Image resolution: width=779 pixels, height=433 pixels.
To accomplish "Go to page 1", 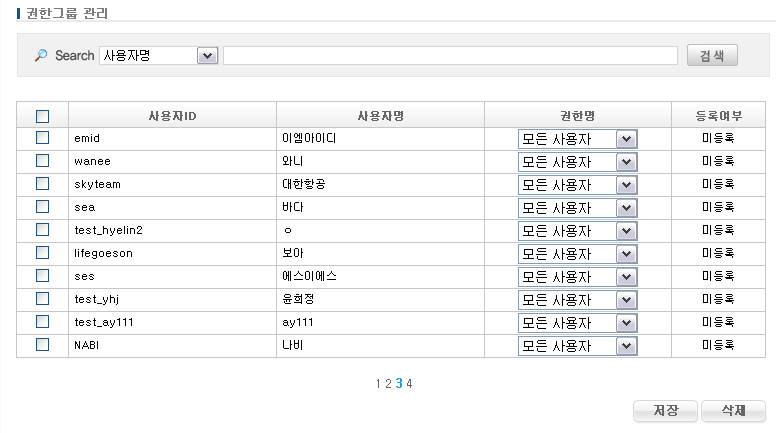I will coord(379,383).
